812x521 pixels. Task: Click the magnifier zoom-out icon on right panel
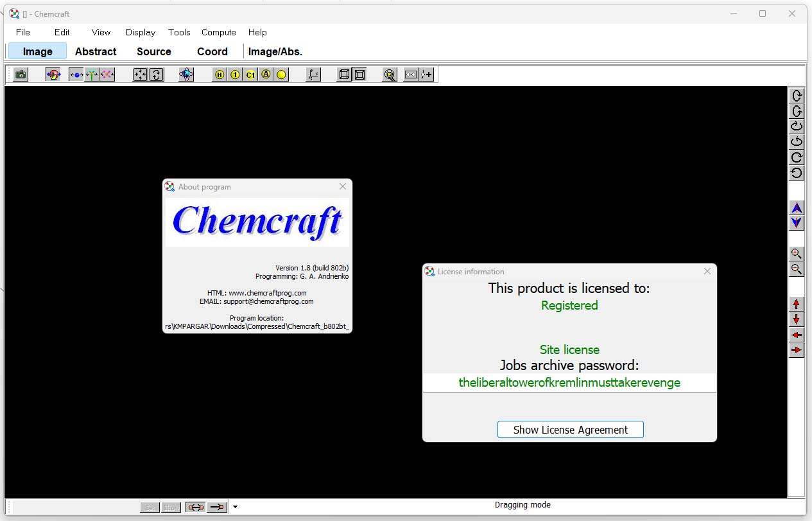(x=796, y=269)
